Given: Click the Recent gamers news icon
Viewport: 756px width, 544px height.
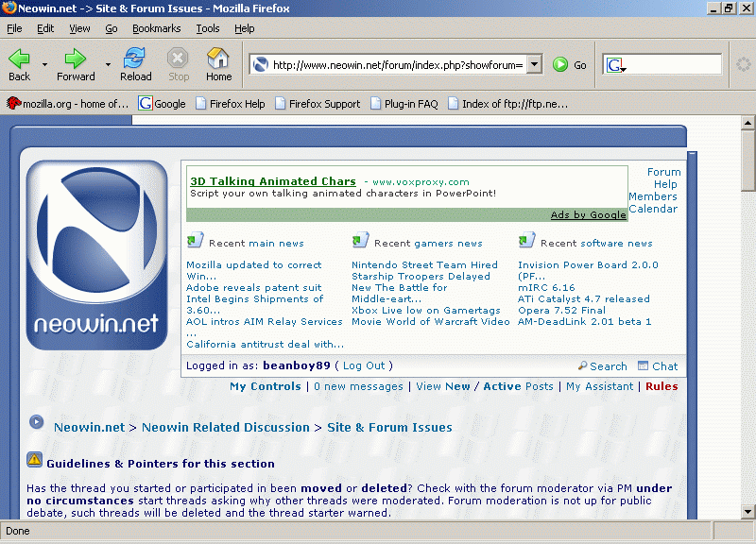Looking at the screenshot, I should coord(361,240).
